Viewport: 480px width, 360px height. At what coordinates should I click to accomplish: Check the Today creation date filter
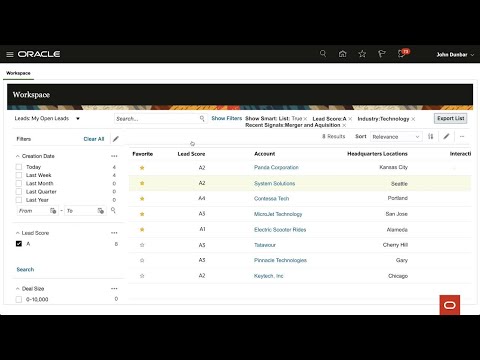[19, 167]
